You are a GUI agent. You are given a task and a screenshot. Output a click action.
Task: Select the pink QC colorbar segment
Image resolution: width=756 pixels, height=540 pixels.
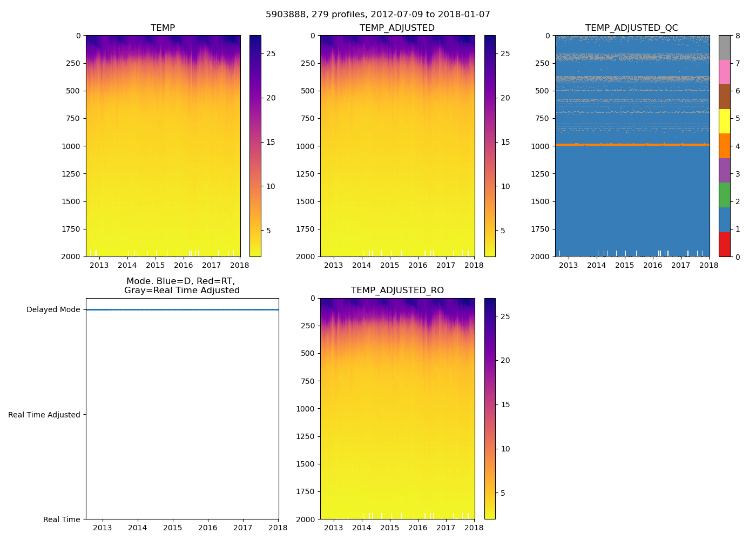[x=724, y=72]
